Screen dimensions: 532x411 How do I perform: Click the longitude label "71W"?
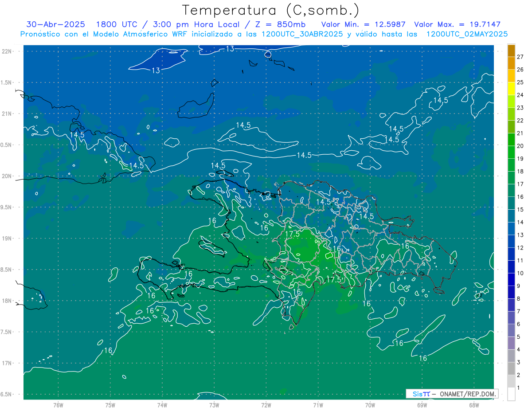pyautogui.click(x=318, y=405)
